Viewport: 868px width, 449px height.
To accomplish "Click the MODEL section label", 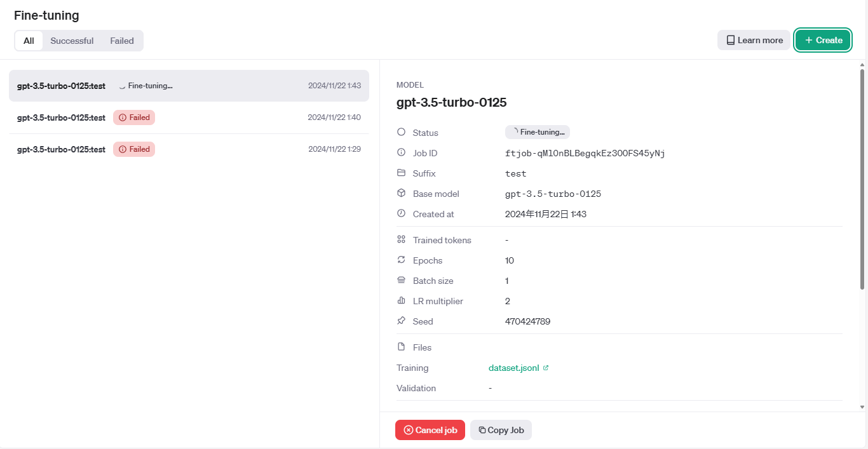I will pyautogui.click(x=410, y=84).
